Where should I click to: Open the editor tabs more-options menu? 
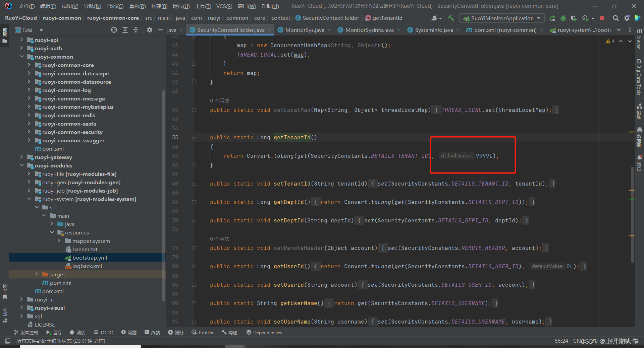point(630,30)
